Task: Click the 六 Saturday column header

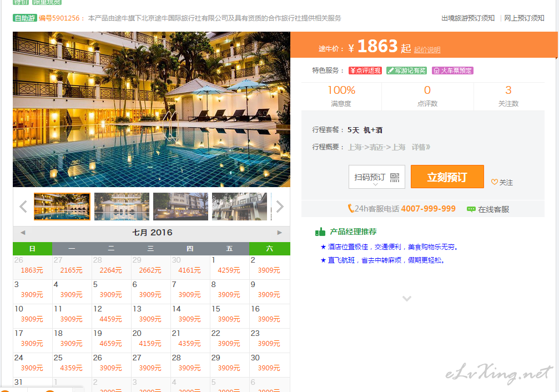Action: coord(270,249)
